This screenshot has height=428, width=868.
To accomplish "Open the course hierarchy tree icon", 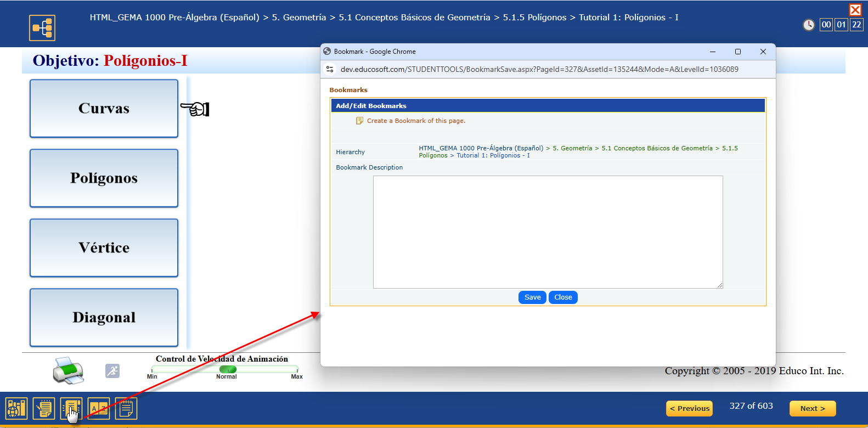I will pos(42,27).
